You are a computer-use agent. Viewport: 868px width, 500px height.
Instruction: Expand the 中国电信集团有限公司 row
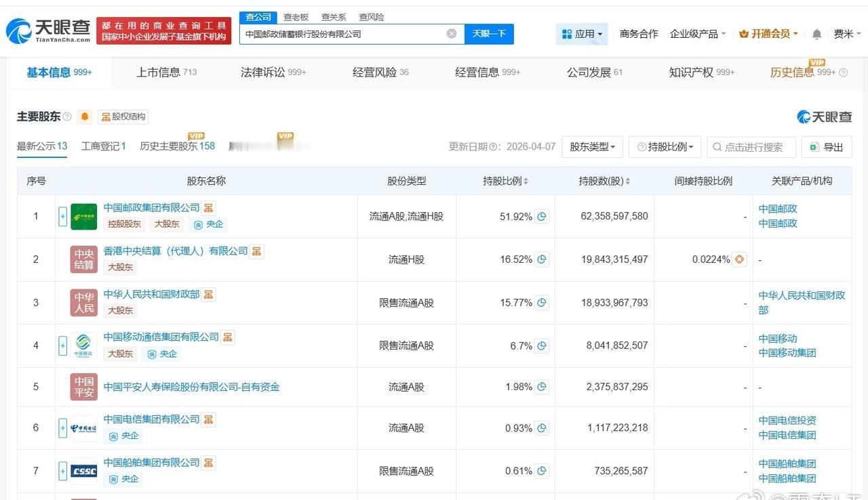pos(63,428)
